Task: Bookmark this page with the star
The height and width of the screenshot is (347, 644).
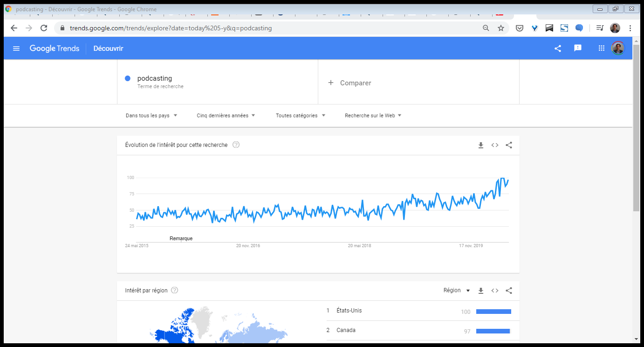Action: tap(501, 28)
